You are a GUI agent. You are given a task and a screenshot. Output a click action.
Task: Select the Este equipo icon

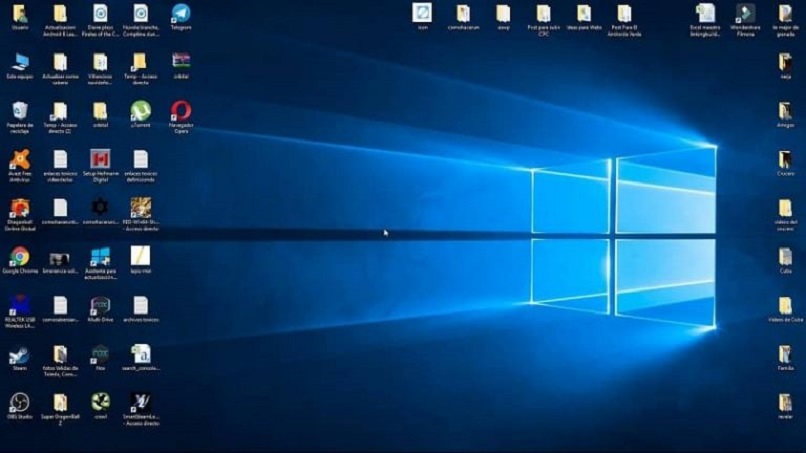click(20, 62)
